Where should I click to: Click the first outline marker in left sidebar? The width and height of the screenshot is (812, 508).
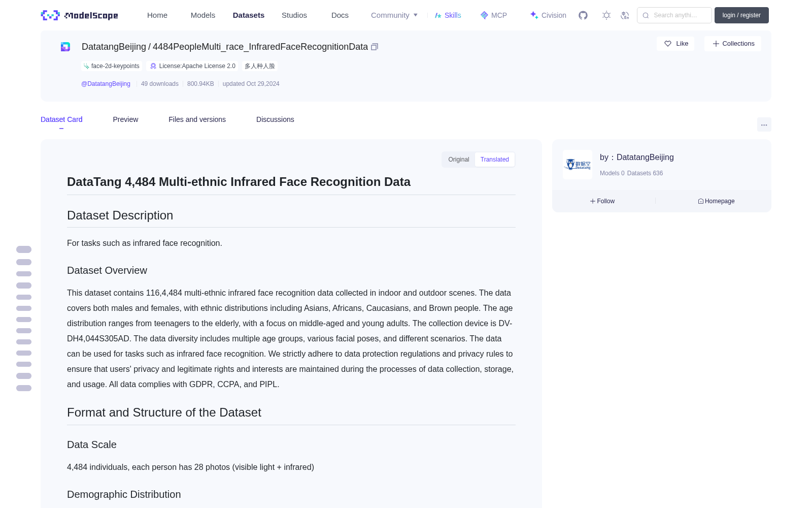(x=24, y=249)
